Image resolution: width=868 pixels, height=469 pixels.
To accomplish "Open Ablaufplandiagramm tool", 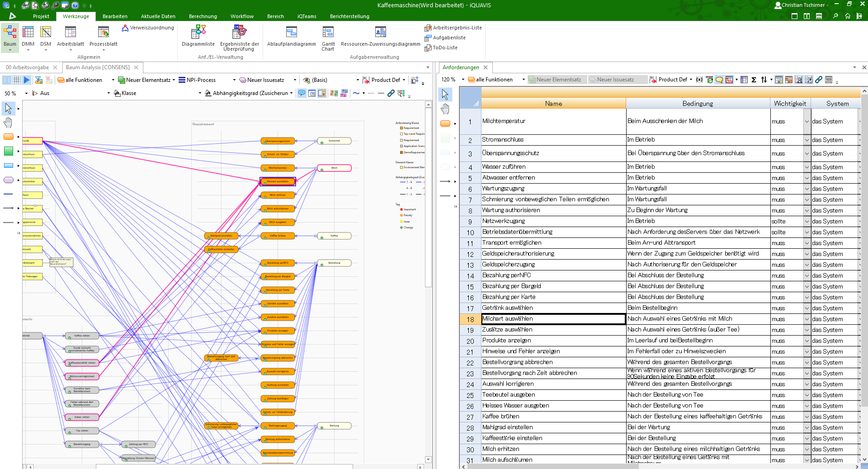I will [291, 36].
